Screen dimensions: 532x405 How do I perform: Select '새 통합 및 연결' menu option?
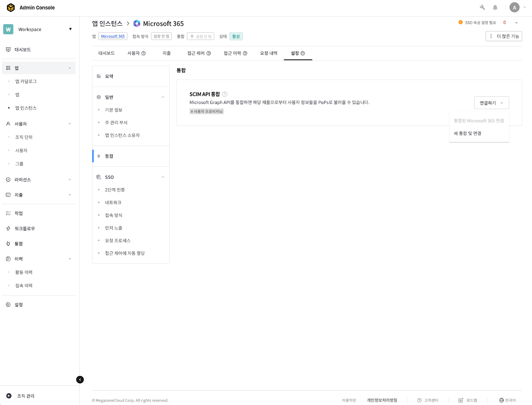pos(467,133)
